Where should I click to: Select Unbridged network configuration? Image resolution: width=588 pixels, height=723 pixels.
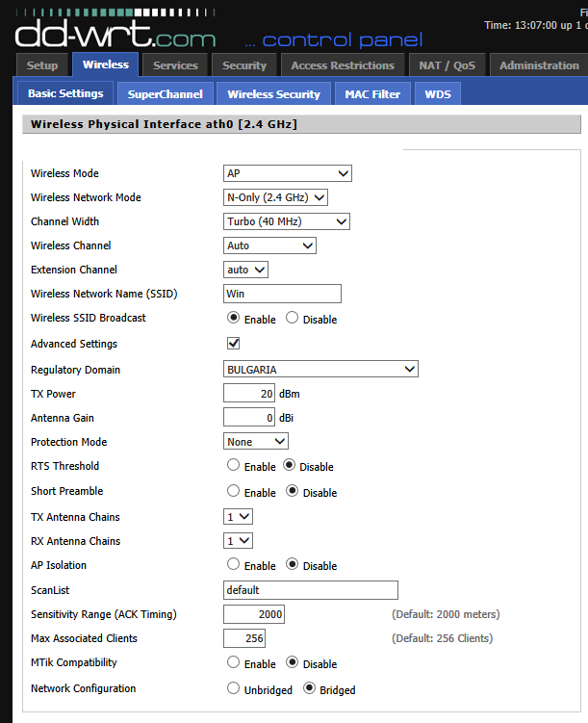point(233,689)
